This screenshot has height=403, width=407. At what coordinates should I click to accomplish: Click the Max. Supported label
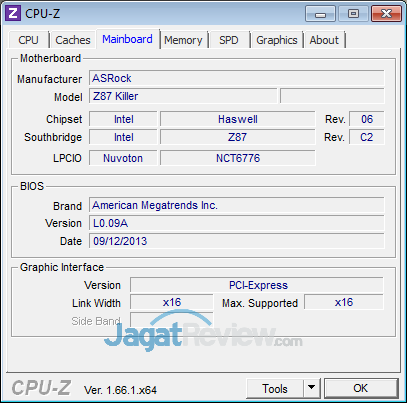point(260,303)
